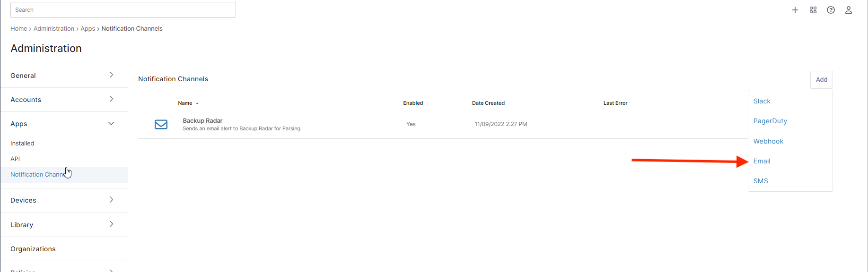Select Email from the Add menu

point(762,161)
